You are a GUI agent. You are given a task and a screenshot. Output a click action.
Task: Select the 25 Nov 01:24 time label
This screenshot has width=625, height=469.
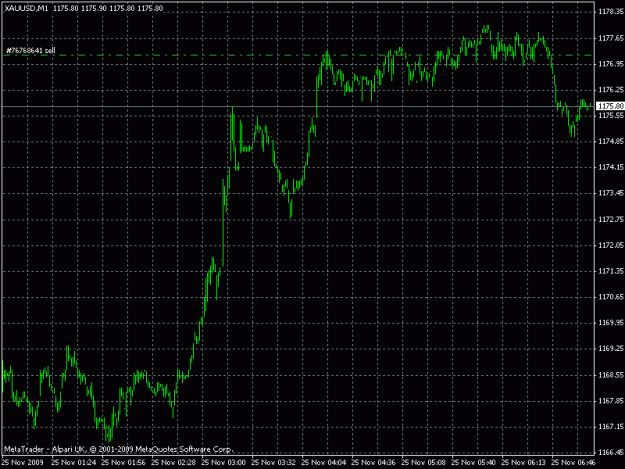74,463
